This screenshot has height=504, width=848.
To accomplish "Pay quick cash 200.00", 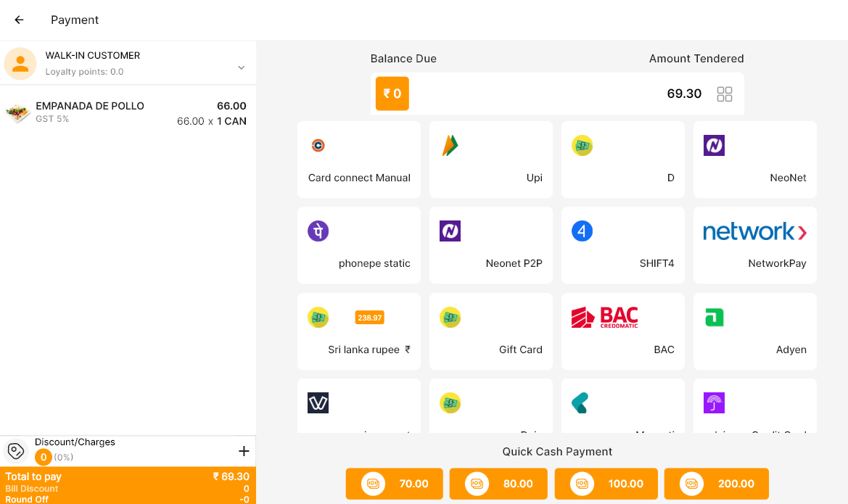I will (x=717, y=484).
